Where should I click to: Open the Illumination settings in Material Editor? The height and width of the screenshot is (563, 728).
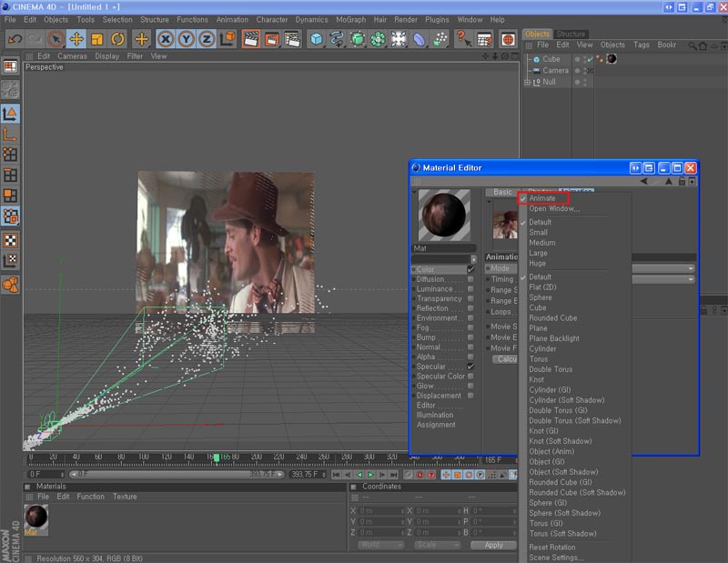[x=435, y=415]
